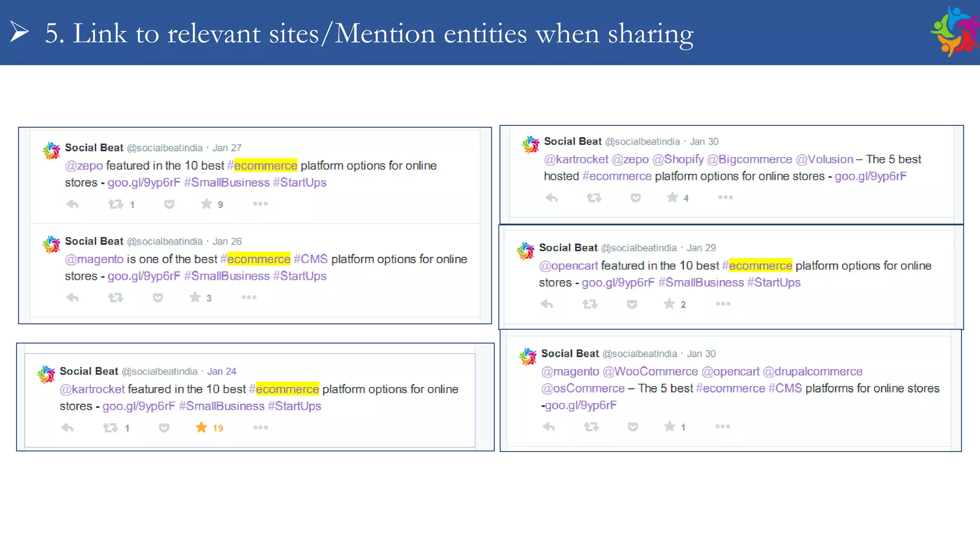980x551 pixels.
Task: Click pocket icon on @Volusion tweet
Action: tap(635, 198)
